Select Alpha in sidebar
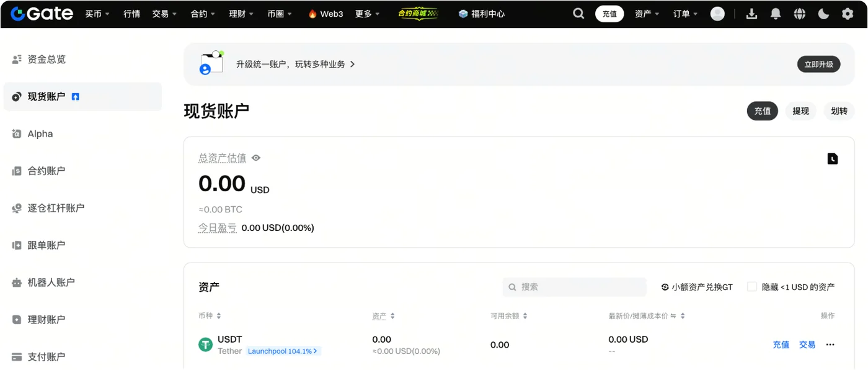Image resolution: width=868 pixels, height=370 pixels. [40, 134]
